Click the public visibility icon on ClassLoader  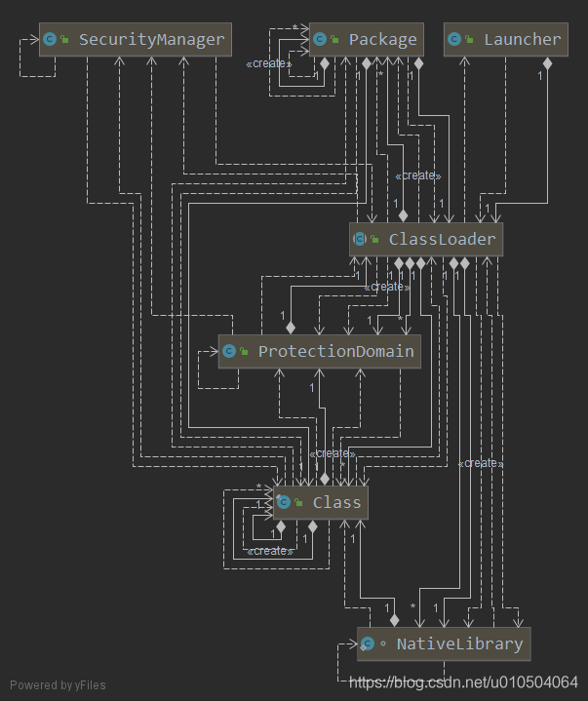click(375, 240)
